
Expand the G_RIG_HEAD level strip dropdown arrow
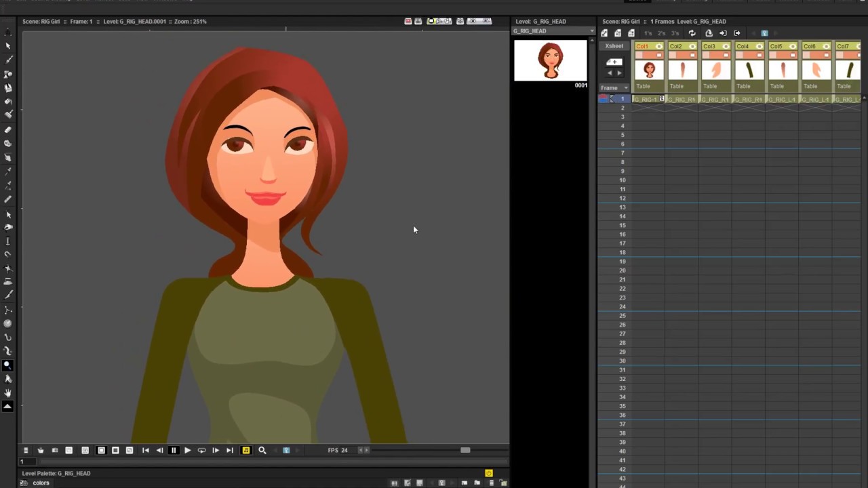pyautogui.click(x=592, y=31)
